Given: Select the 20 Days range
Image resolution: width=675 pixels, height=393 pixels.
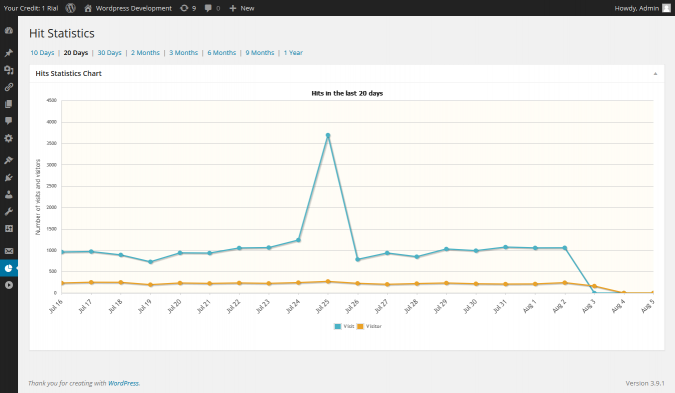Looking at the screenshot, I should tap(76, 53).
